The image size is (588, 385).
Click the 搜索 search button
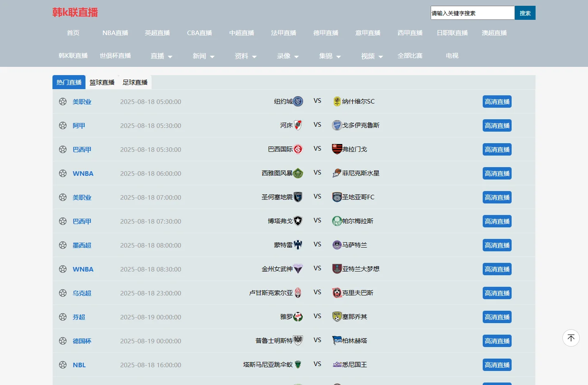[525, 13]
